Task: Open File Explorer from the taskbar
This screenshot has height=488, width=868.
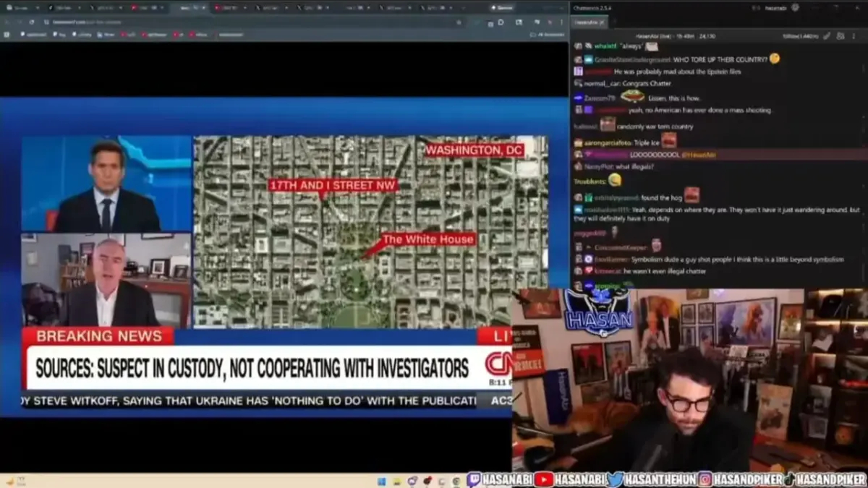Action: tap(396, 481)
